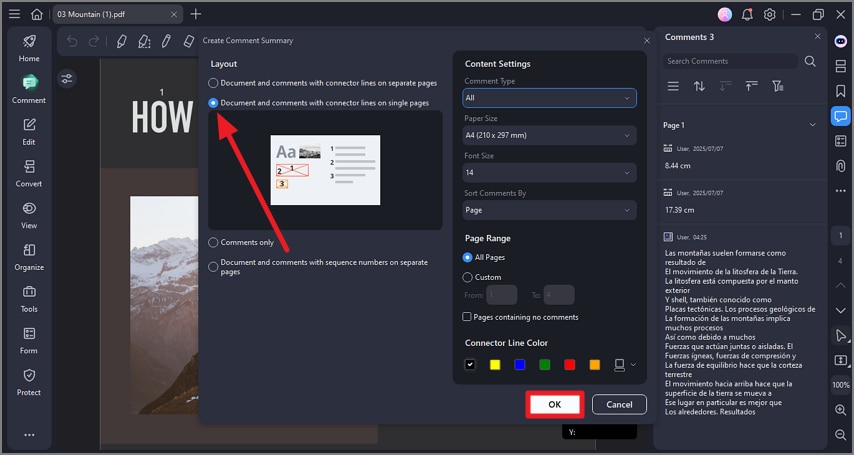854x455 pixels.
Task: Search comments with magnifier icon
Action: pos(810,61)
